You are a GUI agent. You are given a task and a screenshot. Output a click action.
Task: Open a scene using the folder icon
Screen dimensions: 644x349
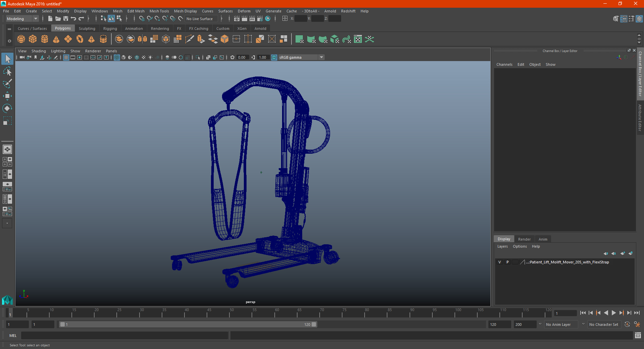58,19
